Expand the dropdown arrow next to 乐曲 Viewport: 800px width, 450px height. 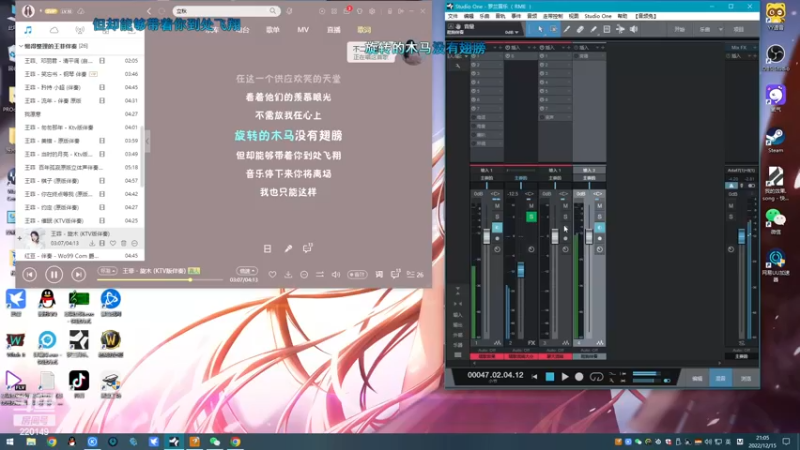[720, 30]
